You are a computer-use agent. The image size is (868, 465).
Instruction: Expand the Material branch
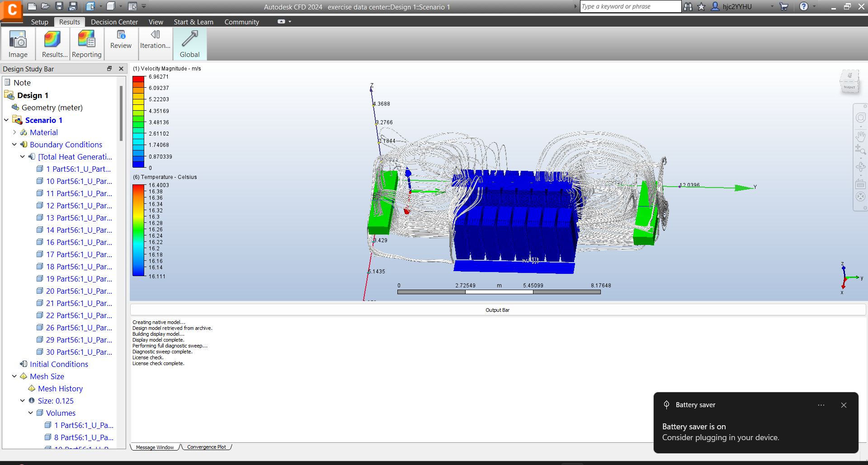tap(14, 132)
